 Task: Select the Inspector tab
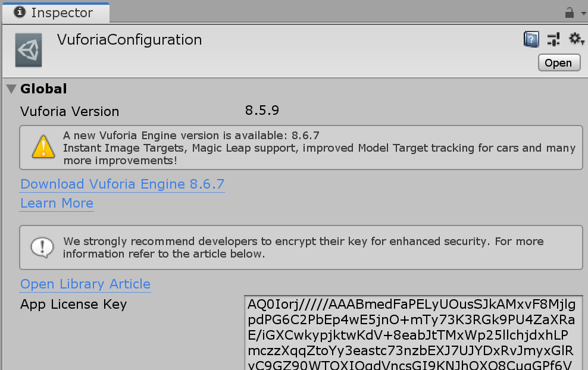click(55, 12)
